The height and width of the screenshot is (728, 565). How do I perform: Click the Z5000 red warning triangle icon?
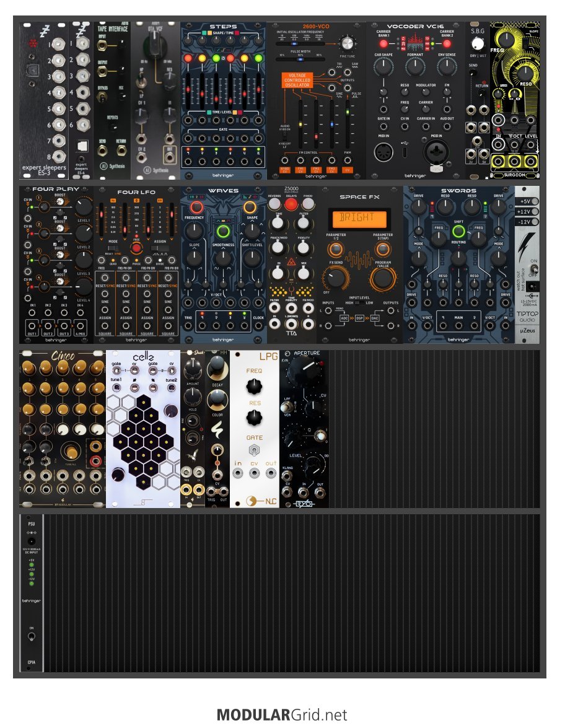pos(292,262)
